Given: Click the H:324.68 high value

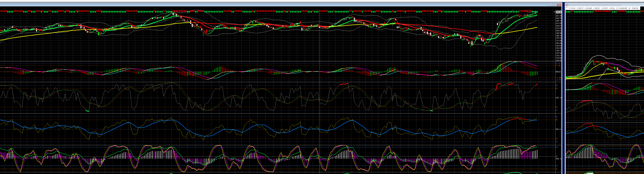Looking at the screenshot, I should click(588, 8).
